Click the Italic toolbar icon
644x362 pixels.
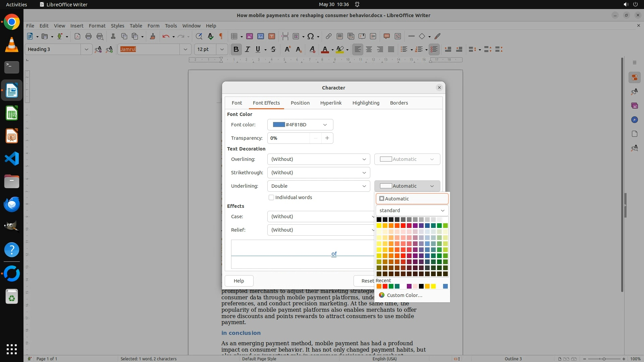247,50
